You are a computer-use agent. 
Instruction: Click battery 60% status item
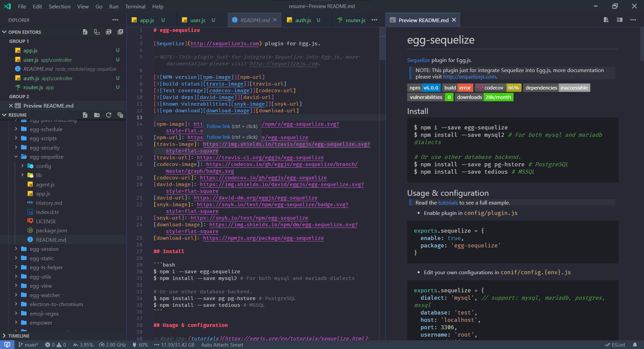tap(140, 345)
